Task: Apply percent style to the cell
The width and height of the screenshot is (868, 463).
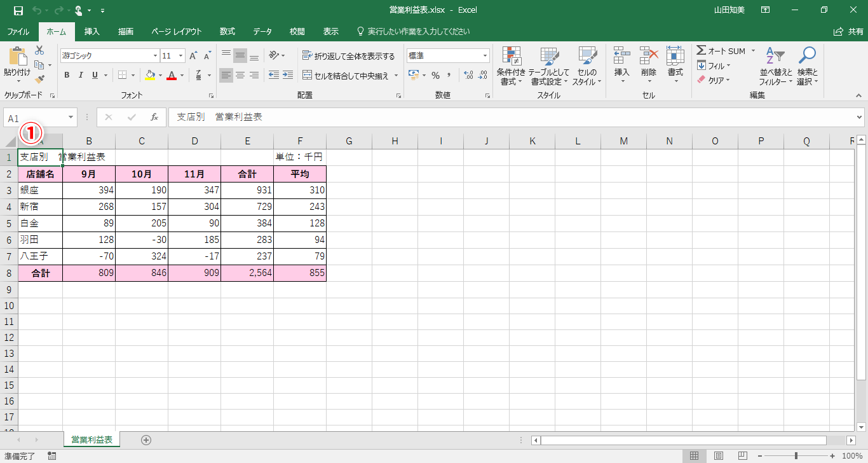Action: tap(436, 75)
